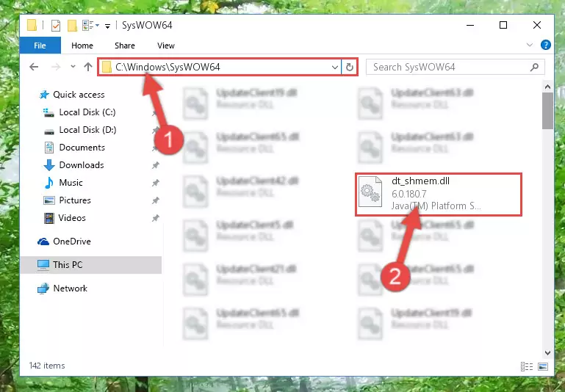Select Network in navigation pane
The image size is (565, 392).
(x=70, y=288)
